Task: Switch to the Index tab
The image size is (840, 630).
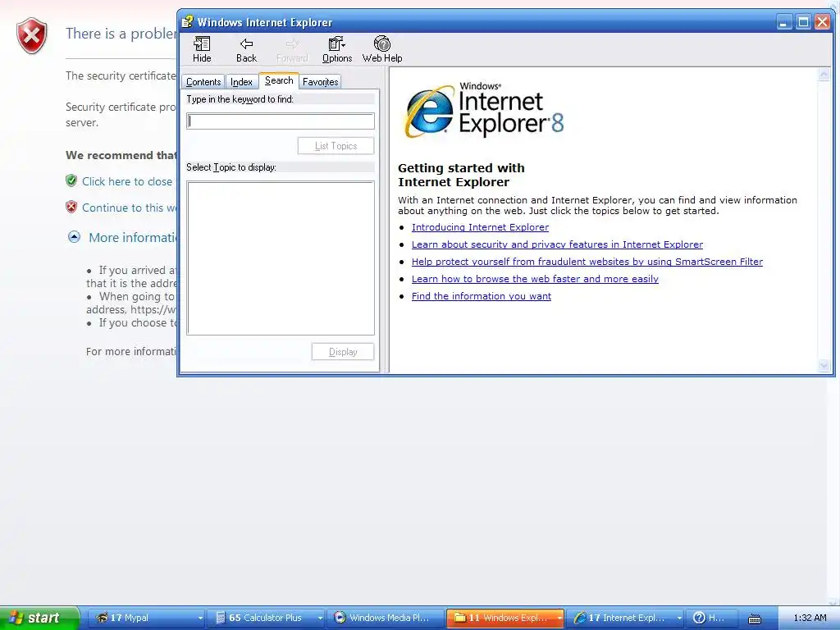Action: (x=241, y=82)
